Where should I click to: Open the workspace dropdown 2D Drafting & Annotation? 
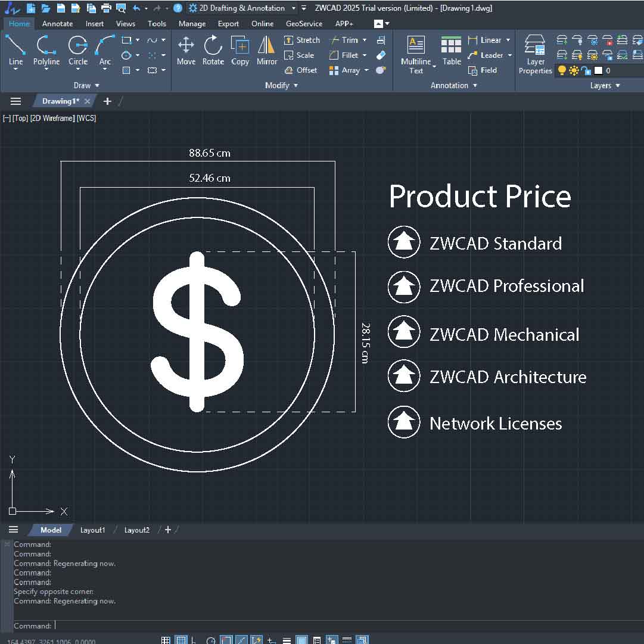(x=242, y=8)
